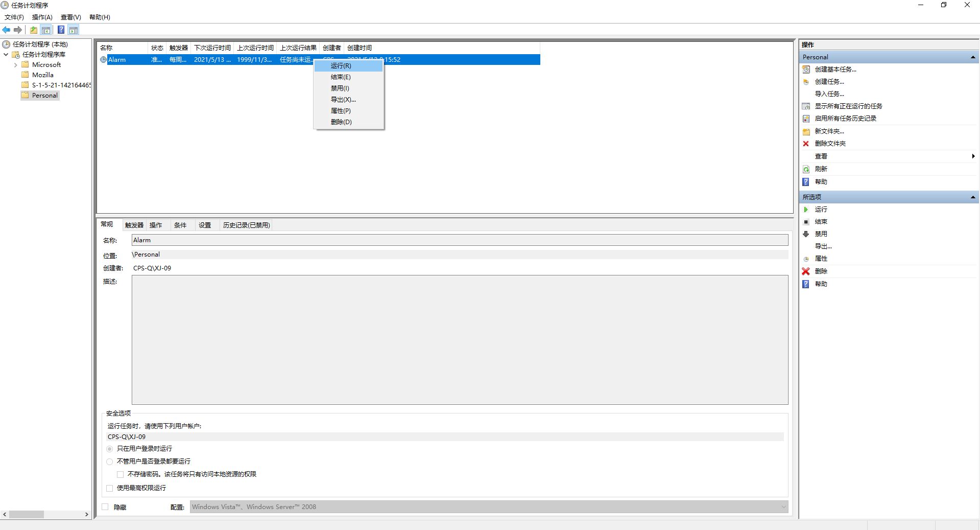Click the Refresh icon in the Actions pane
980x530 pixels.
click(806, 169)
